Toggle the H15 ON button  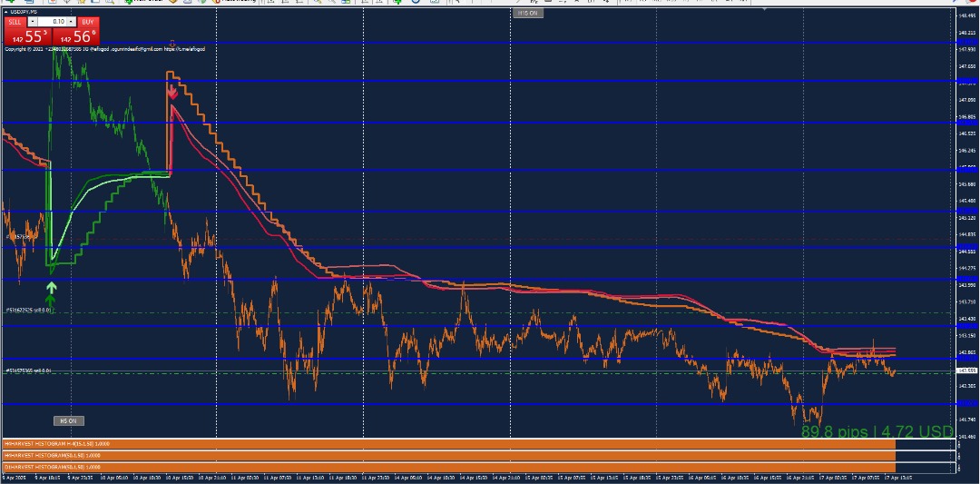(528, 13)
